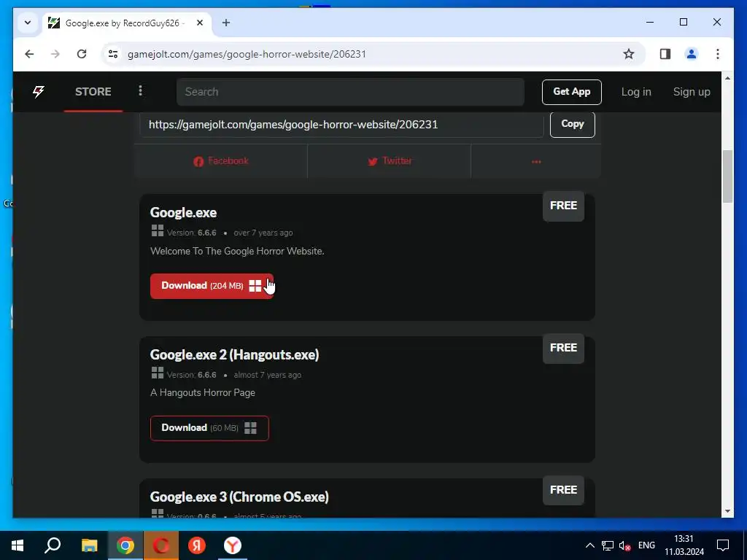
Task: Click the page scroll-up arrow
Action: pos(727,78)
